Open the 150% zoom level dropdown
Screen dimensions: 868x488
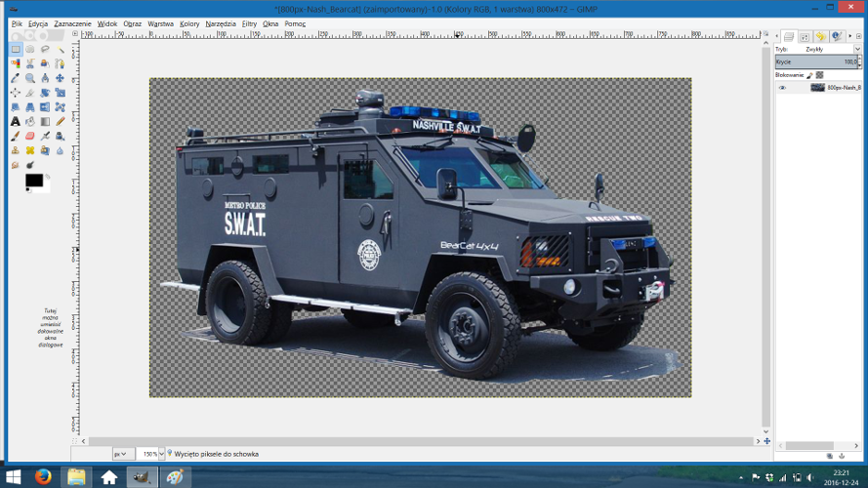point(162,454)
